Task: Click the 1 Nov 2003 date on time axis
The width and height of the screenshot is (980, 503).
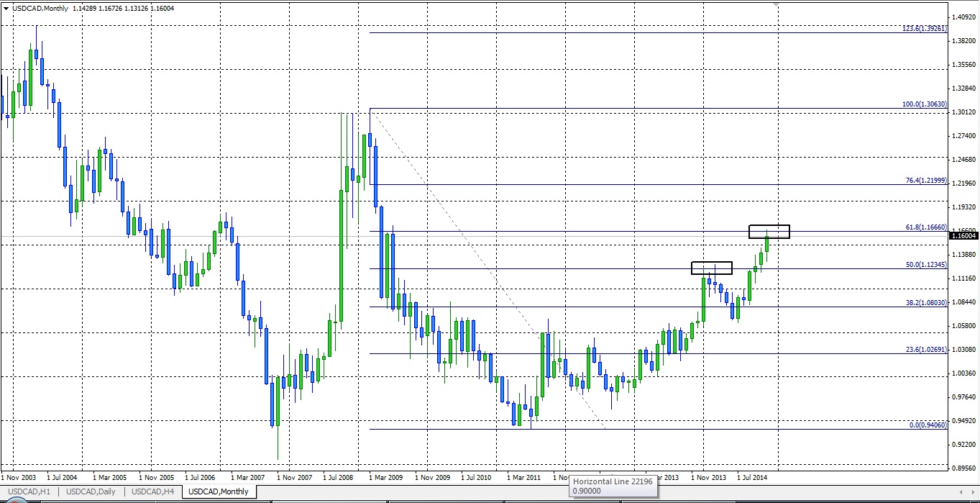Action: coord(17,477)
